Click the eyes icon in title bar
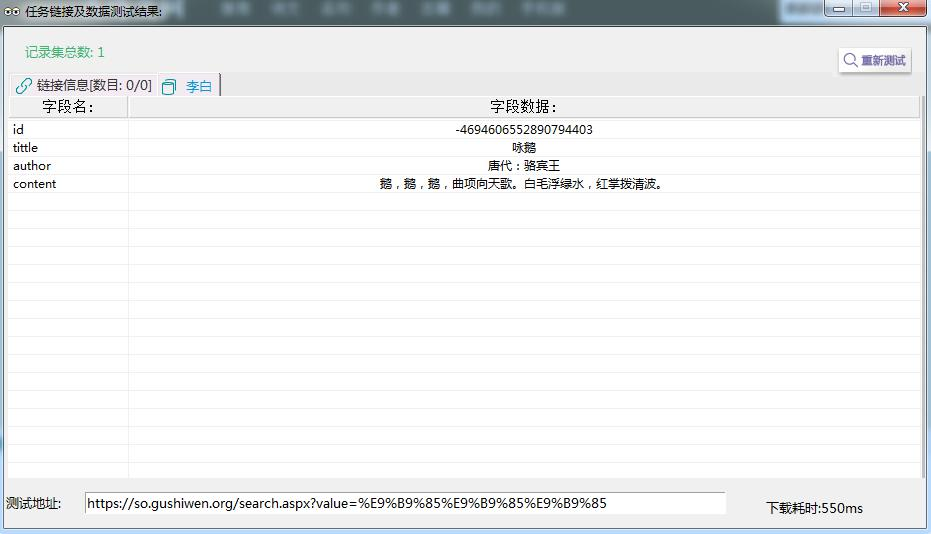The height and width of the screenshot is (534, 931). [x=12, y=11]
